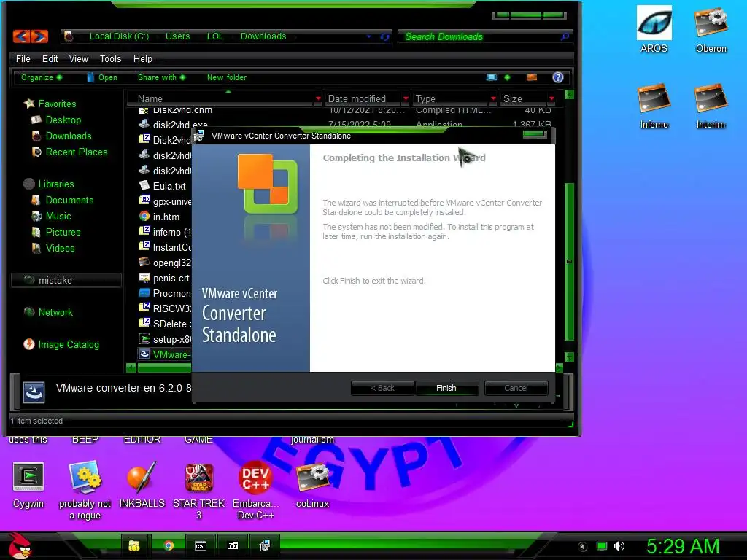Screen dimensions: 747x560
Task: Open the Interim desktop icon
Action: pos(711,106)
